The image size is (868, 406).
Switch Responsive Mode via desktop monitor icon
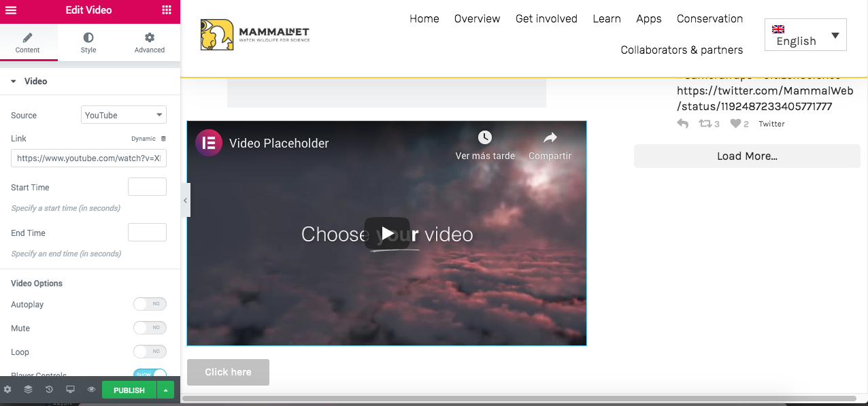click(x=70, y=390)
